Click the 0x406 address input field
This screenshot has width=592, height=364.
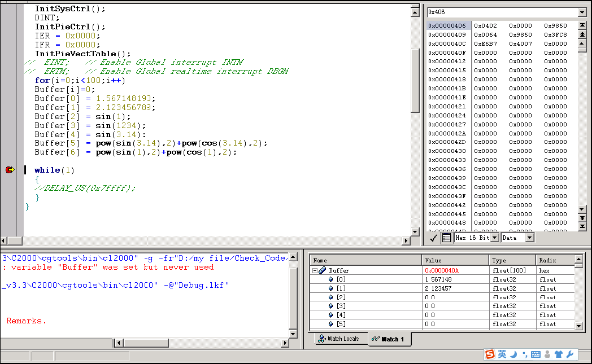coord(503,12)
